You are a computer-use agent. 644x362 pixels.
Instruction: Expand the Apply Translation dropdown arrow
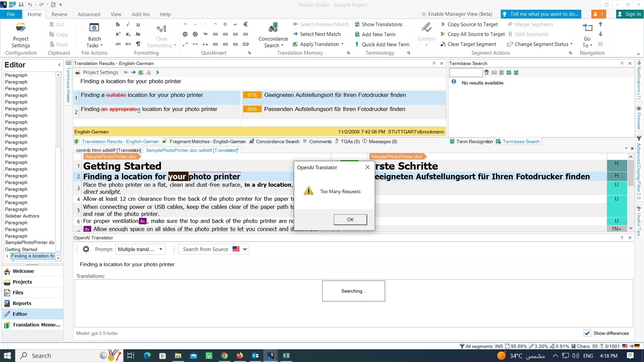coord(342,44)
